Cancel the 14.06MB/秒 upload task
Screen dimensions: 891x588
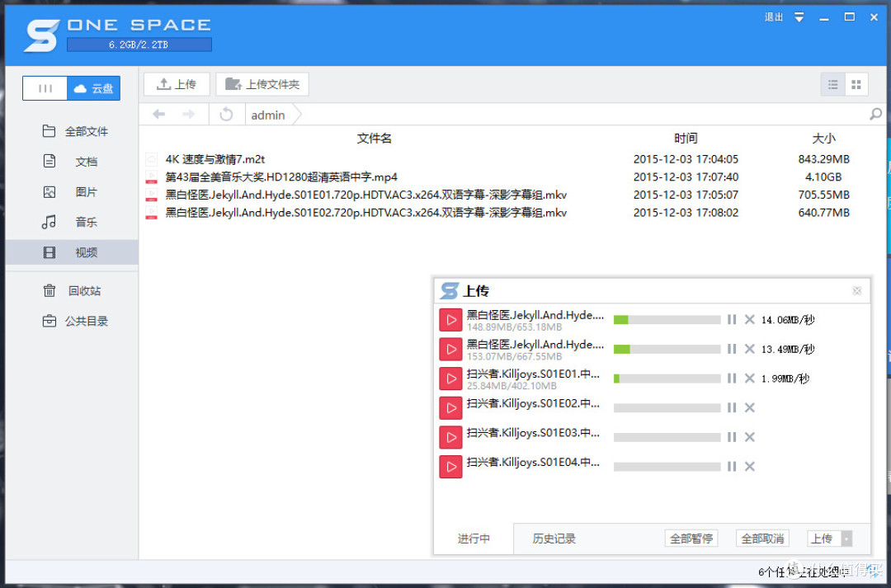[749, 319]
